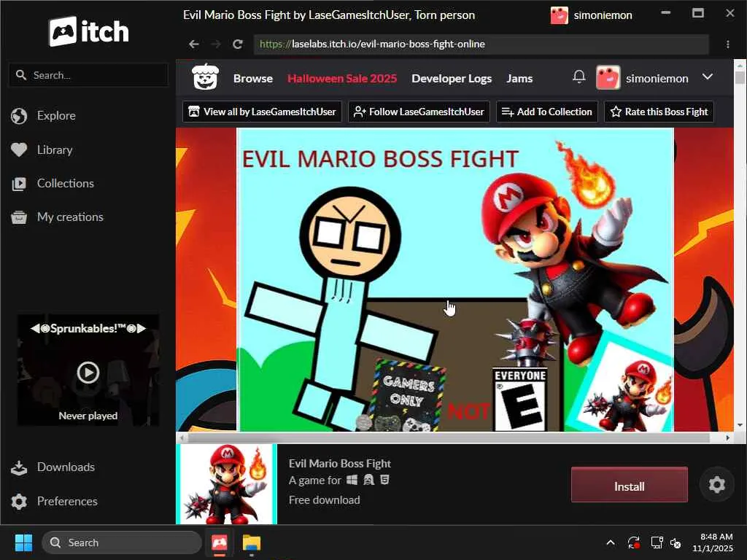
Task: Click the horizontal scrollbar of the page
Action: pos(448,437)
